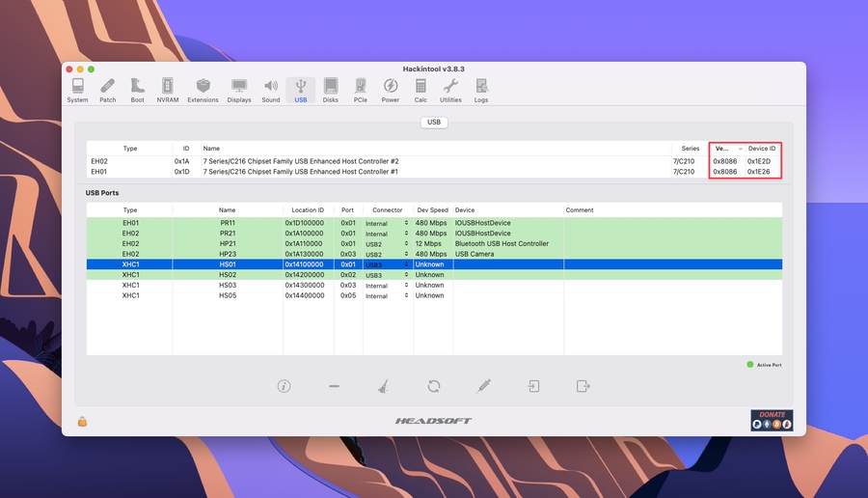Screen dimensions: 868x498
Task: Click the USB tab label button
Action: pos(434,123)
